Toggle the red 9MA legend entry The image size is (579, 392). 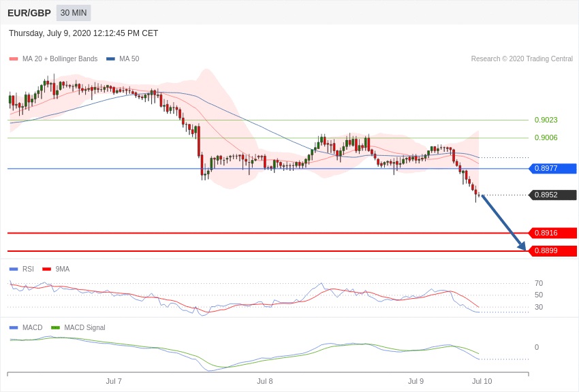click(56, 269)
